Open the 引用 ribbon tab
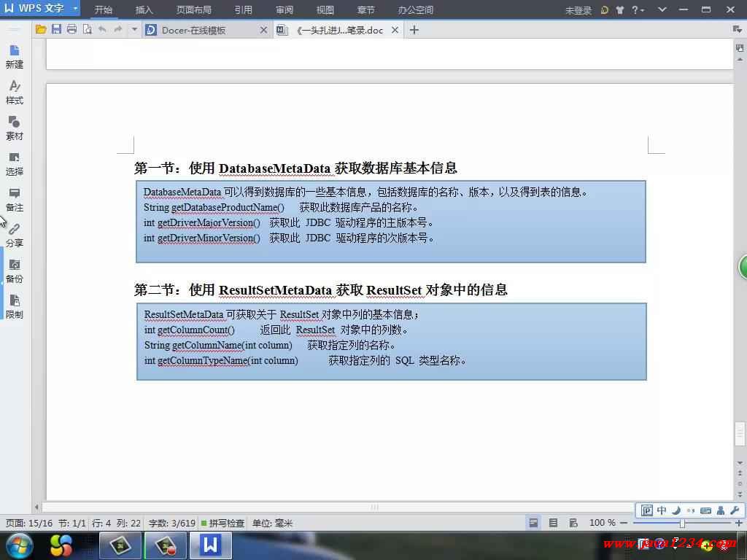Screen dimensions: 747x560 pos(243,9)
